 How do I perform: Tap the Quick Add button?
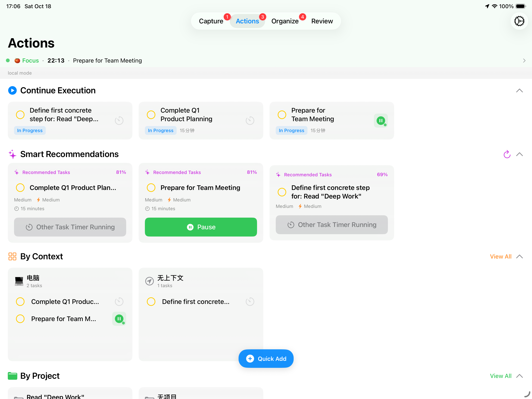pos(266,358)
